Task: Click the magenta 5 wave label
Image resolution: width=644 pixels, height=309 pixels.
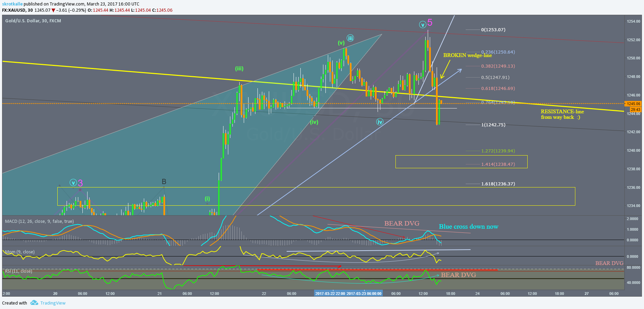Action: (430, 23)
